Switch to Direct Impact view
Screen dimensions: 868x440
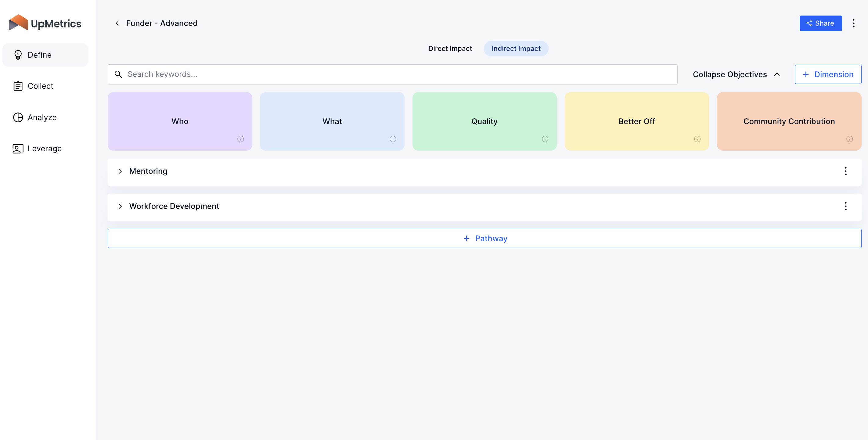[450, 48]
